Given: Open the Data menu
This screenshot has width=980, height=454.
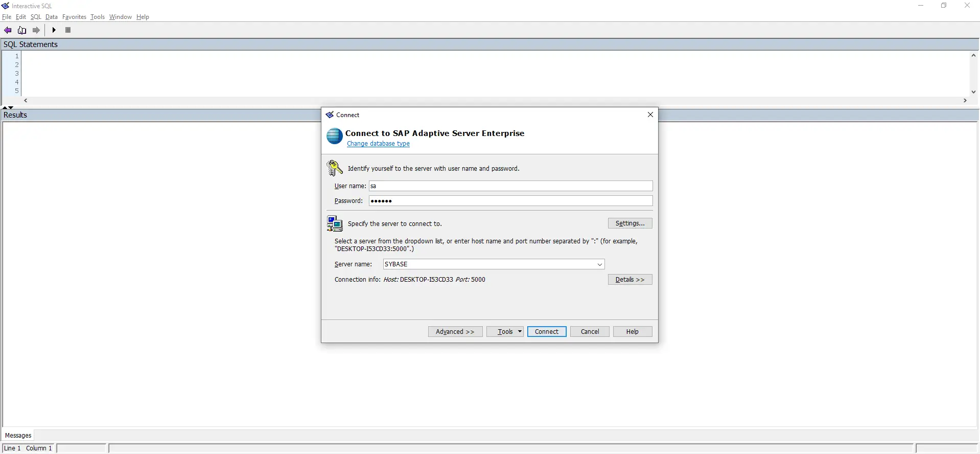Looking at the screenshot, I should pyautogui.click(x=52, y=17).
